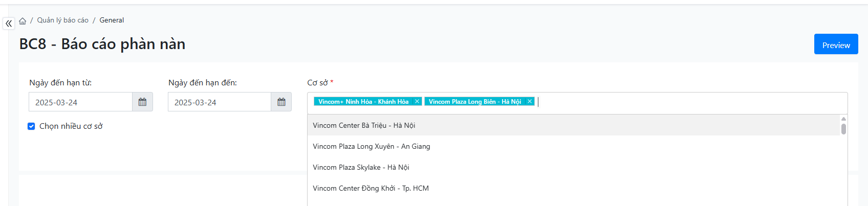Focus the 'Cơ sở' multi-select text box
Screen dimensions: 868x206
[x=665, y=102]
